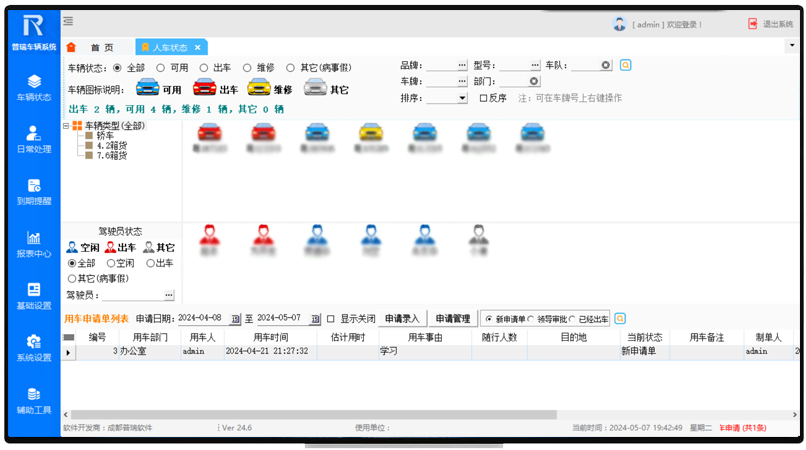Select the first blue driver icon
This screenshot has height=450, width=806.
[317, 235]
